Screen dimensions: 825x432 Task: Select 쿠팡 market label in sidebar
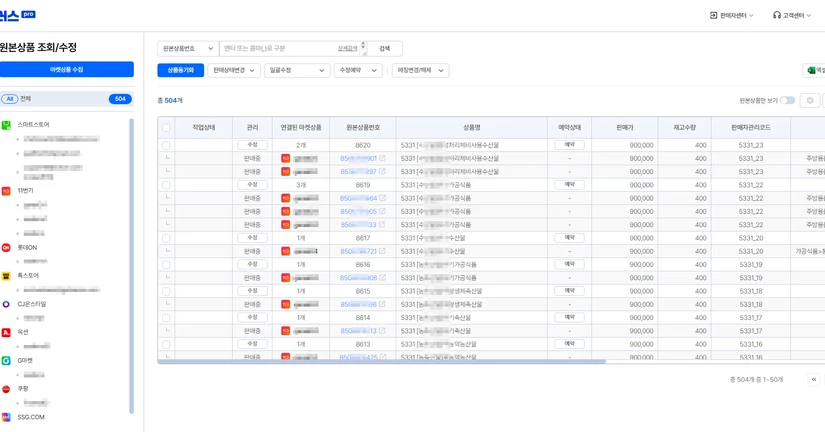pyautogui.click(x=23, y=389)
